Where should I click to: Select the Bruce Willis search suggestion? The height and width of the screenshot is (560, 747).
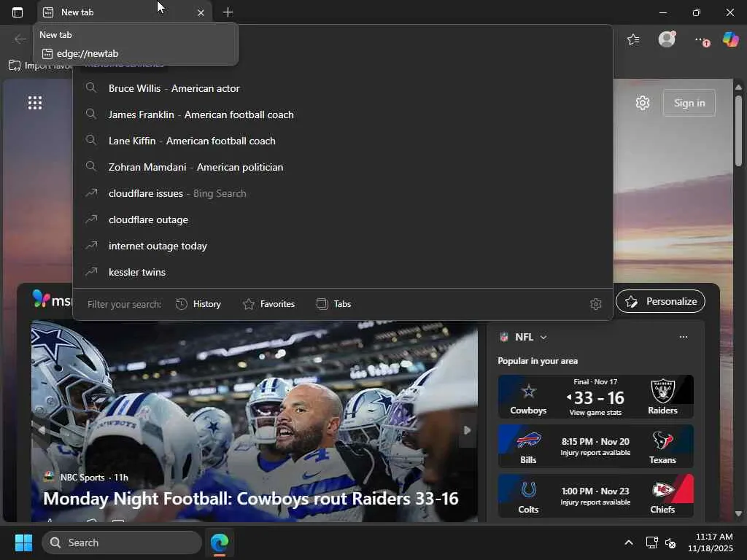point(174,88)
